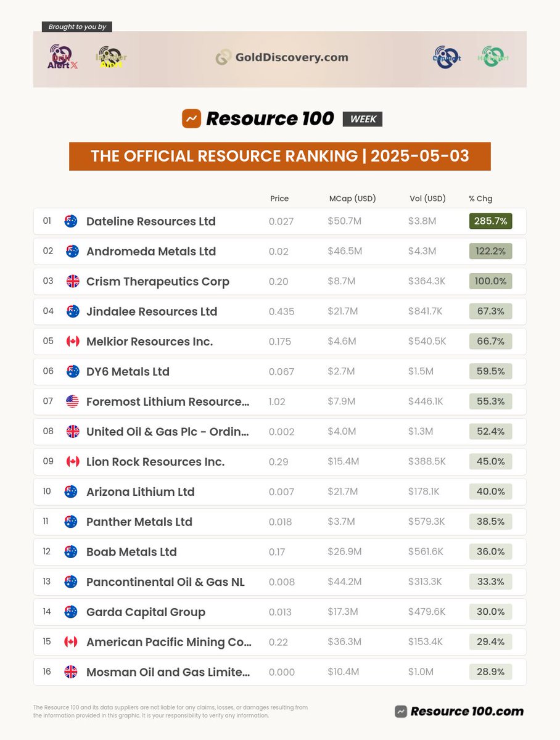The height and width of the screenshot is (740, 560).
Task: Select the Pancontinental Oil & Gas NL name
Action: point(165,582)
